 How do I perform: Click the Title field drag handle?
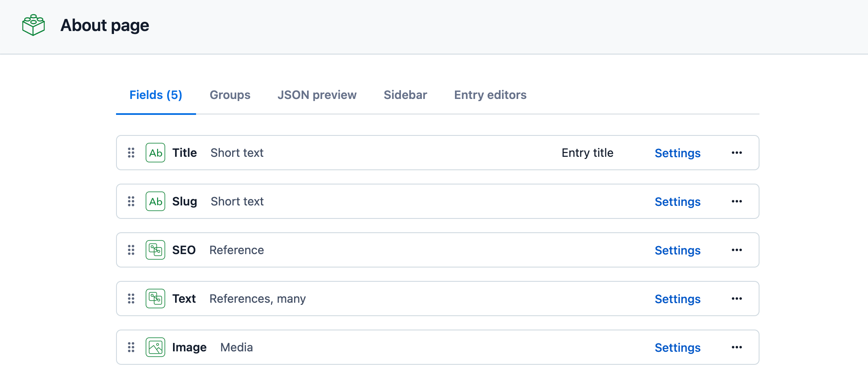(x=131, y=153)
